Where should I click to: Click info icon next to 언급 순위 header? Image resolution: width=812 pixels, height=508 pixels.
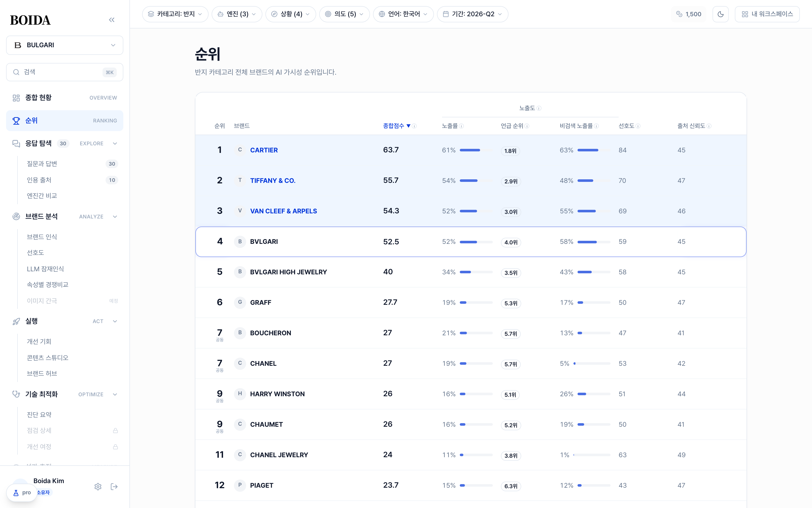[527, 126]
